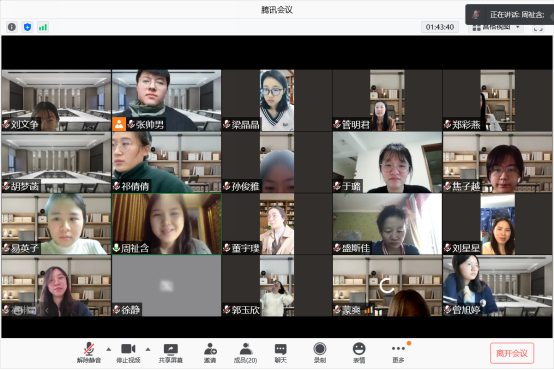Start recording with the record icon
The width and height of the screenshot is (554, 370).
pyautogui.click(x=320, y=353)
